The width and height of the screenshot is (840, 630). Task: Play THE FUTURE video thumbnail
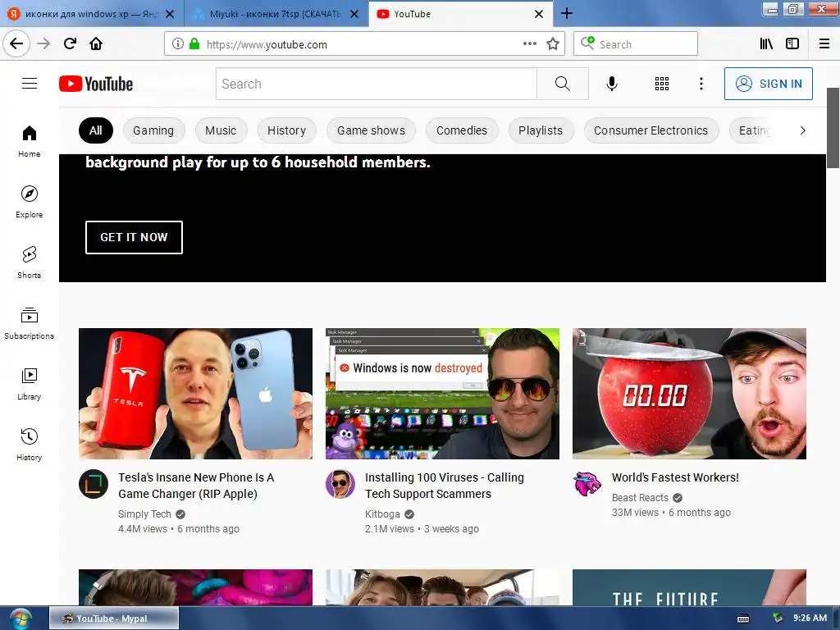pyautogui.click(x=689, y=587)
